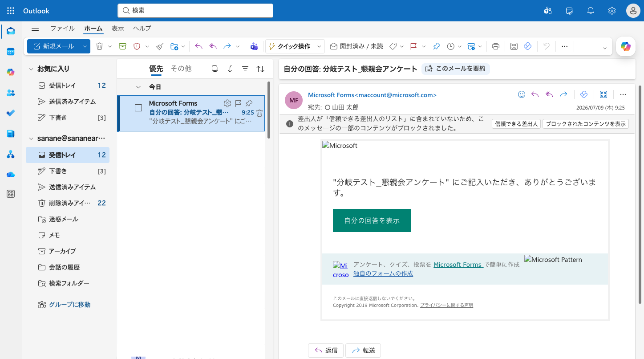The image size is (644, 359).
Task: Delete the Microsoft Forms message via row trash
Action: (259, 113)
